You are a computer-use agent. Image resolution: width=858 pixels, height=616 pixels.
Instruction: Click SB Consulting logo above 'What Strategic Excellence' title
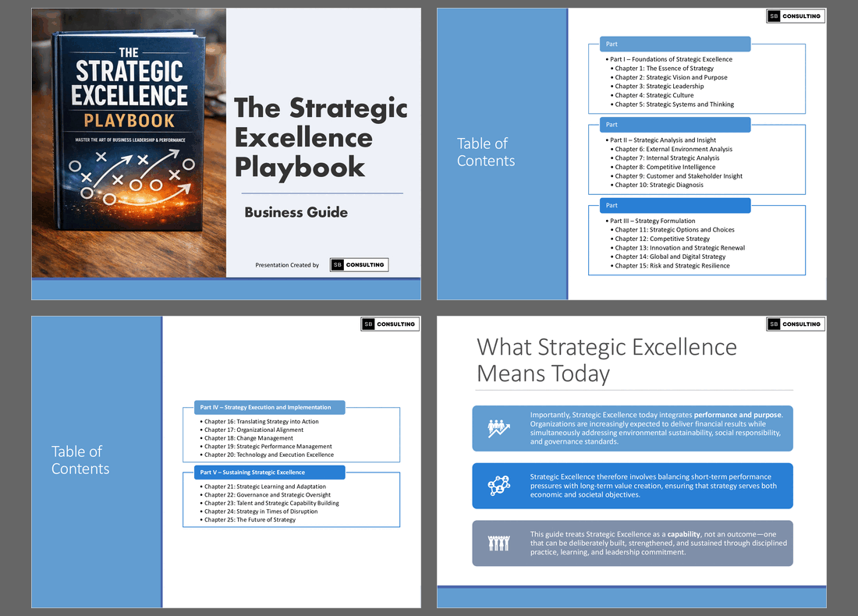pos(796,324)
